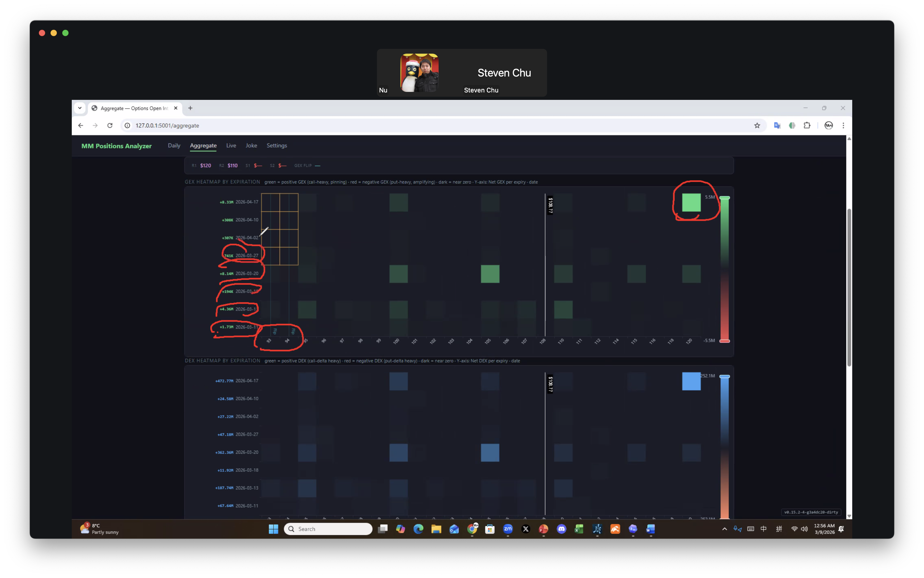This screenshot has width=924, height=578.
Task: Open Excel from the taskbar
Action: pyautogui.click(x=579, y=529)
